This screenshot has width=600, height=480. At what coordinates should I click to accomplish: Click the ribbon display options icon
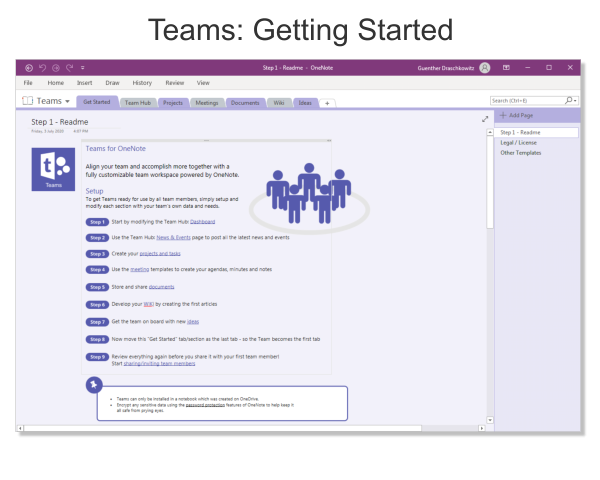506,67
